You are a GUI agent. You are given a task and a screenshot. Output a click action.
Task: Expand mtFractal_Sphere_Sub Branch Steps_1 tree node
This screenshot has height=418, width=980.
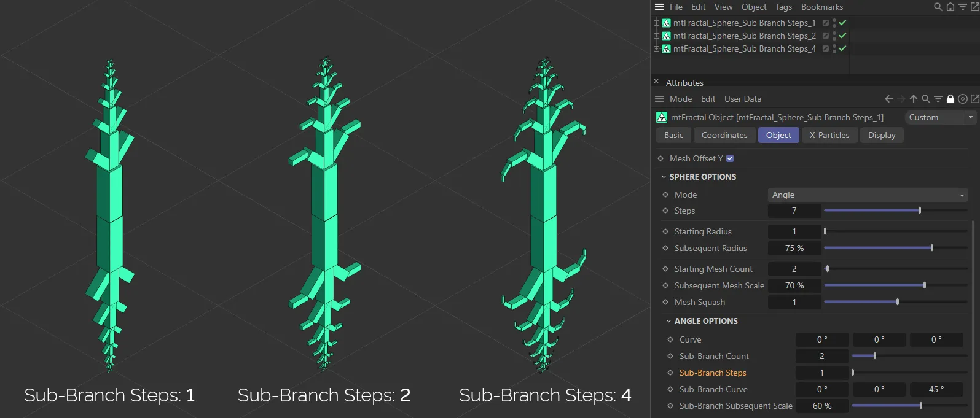point(656,23)
